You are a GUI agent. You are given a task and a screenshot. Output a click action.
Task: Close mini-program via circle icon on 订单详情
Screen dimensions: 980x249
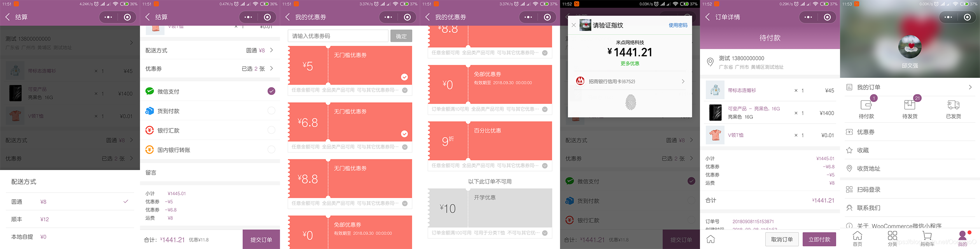[827, 17]
